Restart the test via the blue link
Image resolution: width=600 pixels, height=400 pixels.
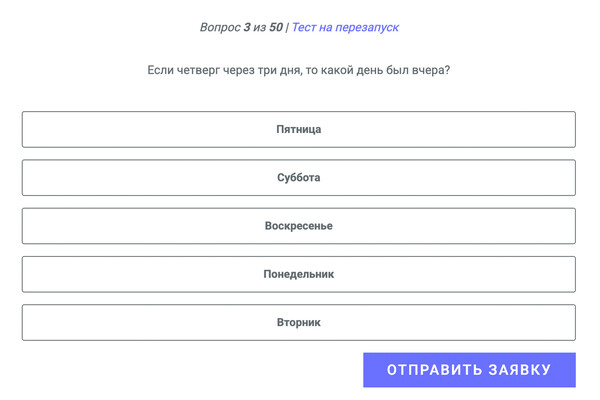[345, 27]
